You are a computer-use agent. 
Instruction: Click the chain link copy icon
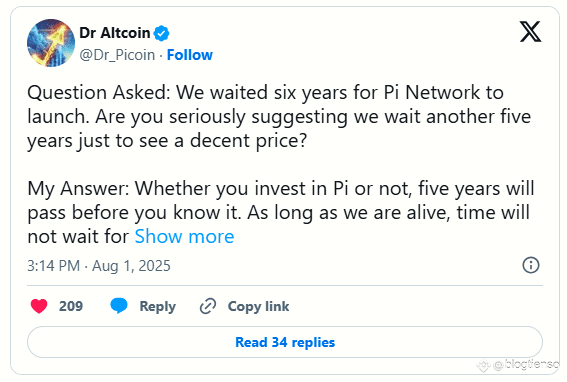coord(208,306)
